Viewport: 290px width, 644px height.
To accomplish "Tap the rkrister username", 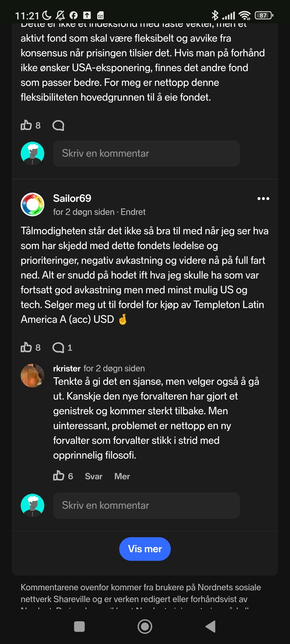I will [67, 368].
